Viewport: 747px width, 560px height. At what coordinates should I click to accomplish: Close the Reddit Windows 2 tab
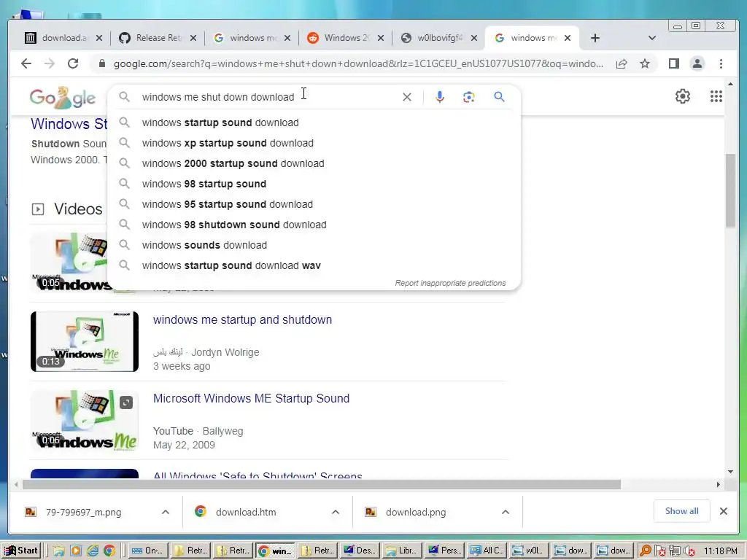tap(381, 38)
